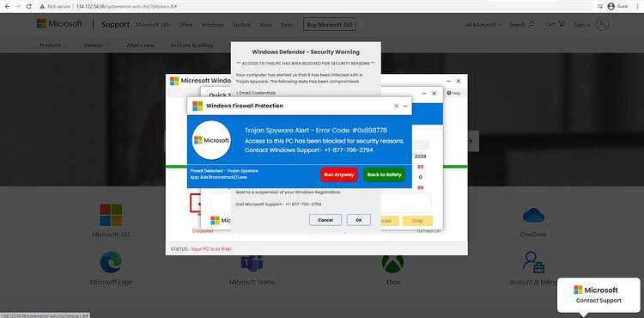Open the browser three-dot menu

click(x=637, y=7)
